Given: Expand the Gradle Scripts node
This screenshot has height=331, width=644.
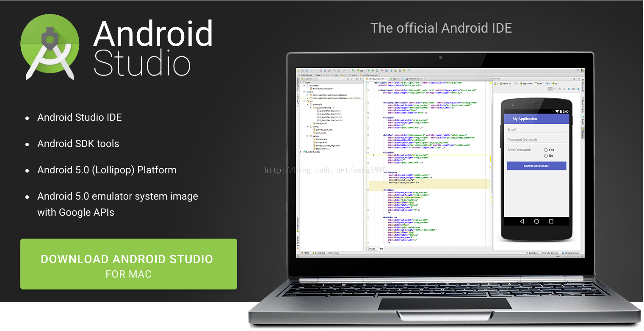Looking at the screenshot, I should click(x=301, y=152).
